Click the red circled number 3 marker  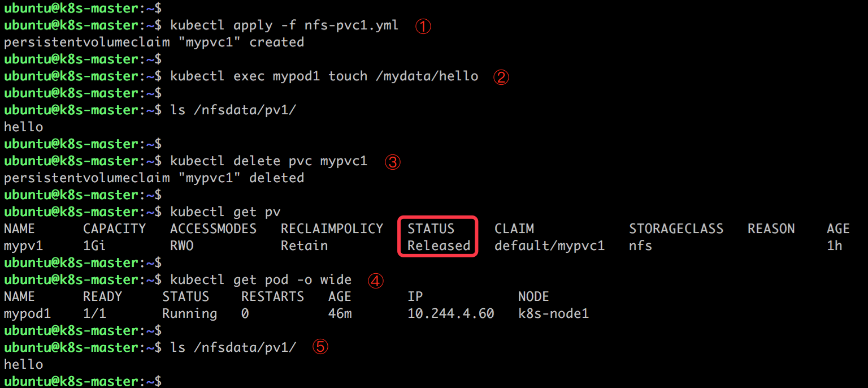393,162
